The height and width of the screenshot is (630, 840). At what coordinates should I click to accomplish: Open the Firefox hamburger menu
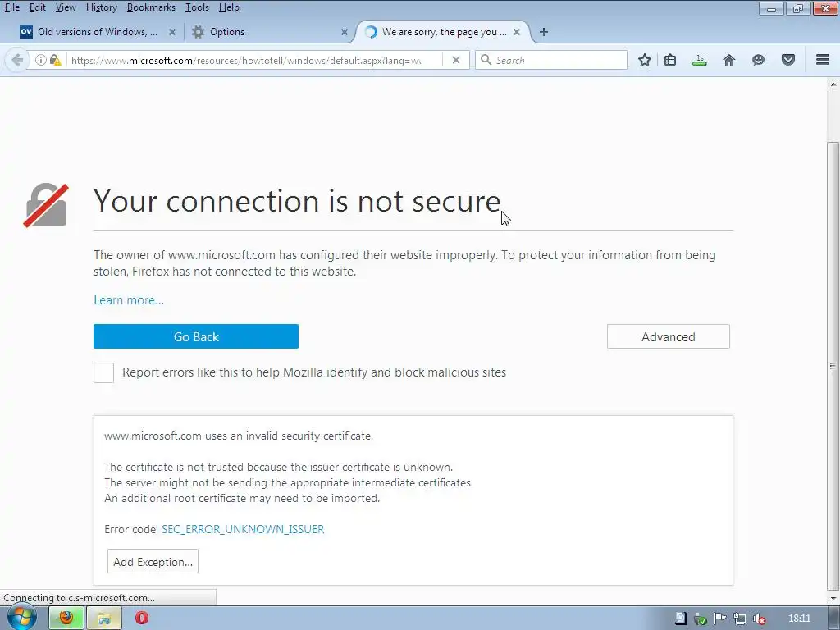coord(823,60)
